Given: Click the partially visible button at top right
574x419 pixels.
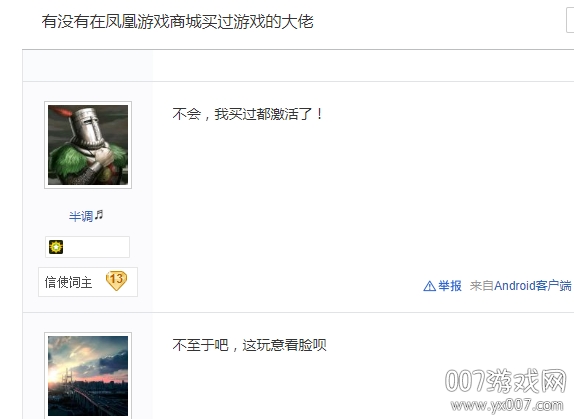Looking at the screenshot, I should [x=570, y=21].
